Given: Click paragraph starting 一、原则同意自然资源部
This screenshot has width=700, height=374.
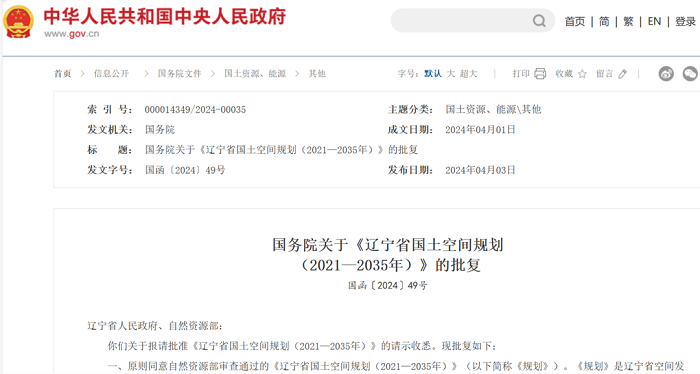Looking at the screenshot, I should pyautogui.click(x=396, y=366).
